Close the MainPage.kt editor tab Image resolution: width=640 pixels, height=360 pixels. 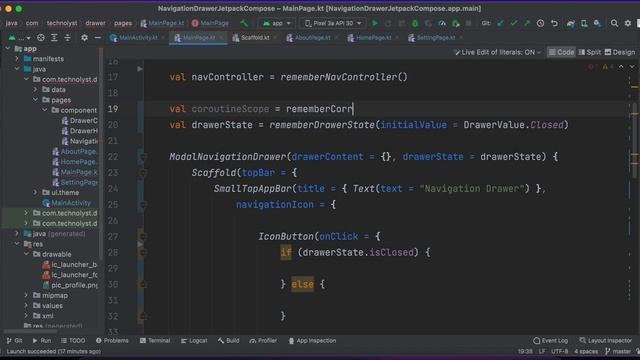click(222, 38)
